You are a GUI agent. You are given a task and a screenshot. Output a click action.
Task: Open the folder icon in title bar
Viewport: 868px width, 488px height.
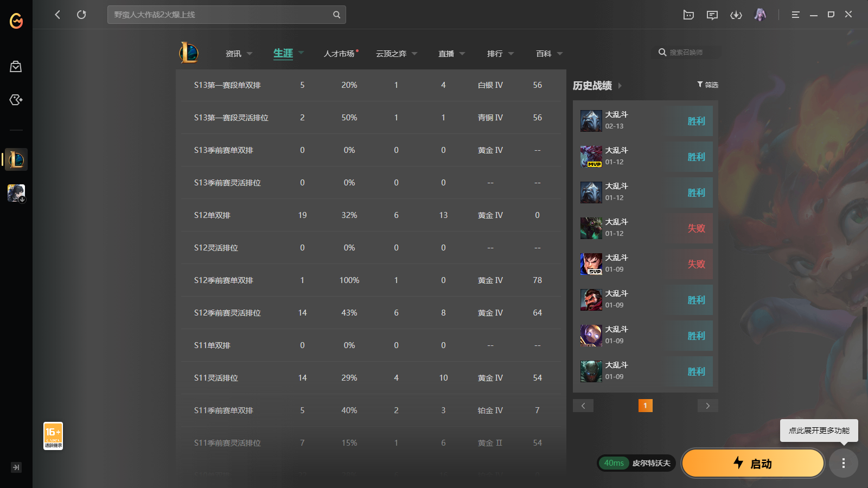688,15
